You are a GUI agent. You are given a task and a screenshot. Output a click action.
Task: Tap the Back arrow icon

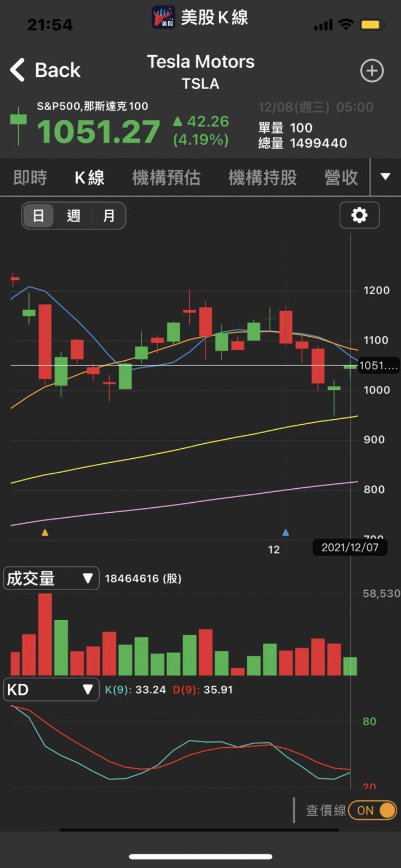coord(18,71)
